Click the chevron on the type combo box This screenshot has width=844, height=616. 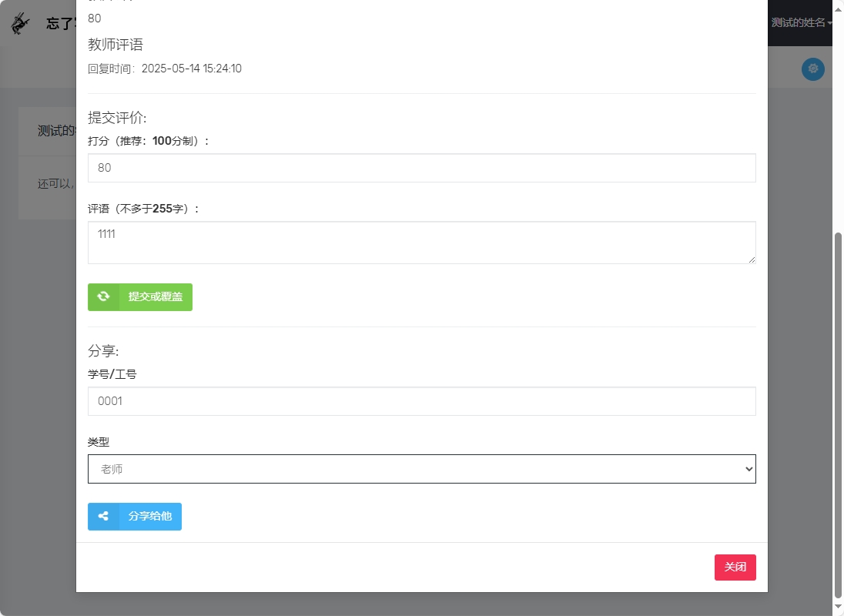pos(748,468)
